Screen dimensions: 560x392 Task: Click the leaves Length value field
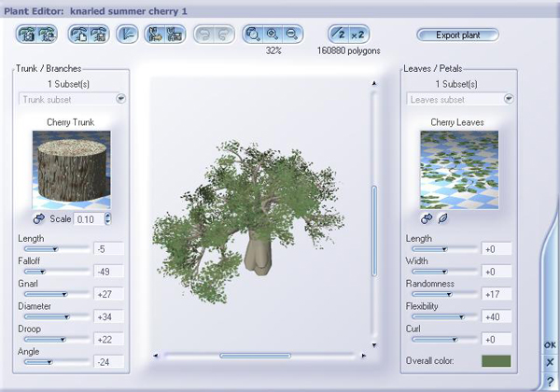tap(497, 248)
